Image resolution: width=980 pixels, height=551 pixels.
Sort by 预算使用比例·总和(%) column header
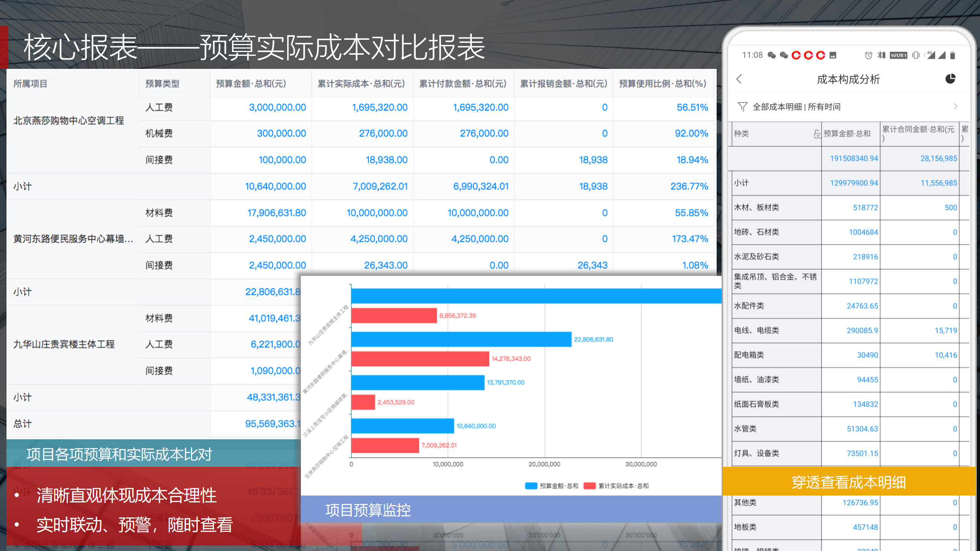tap(662, 84)
